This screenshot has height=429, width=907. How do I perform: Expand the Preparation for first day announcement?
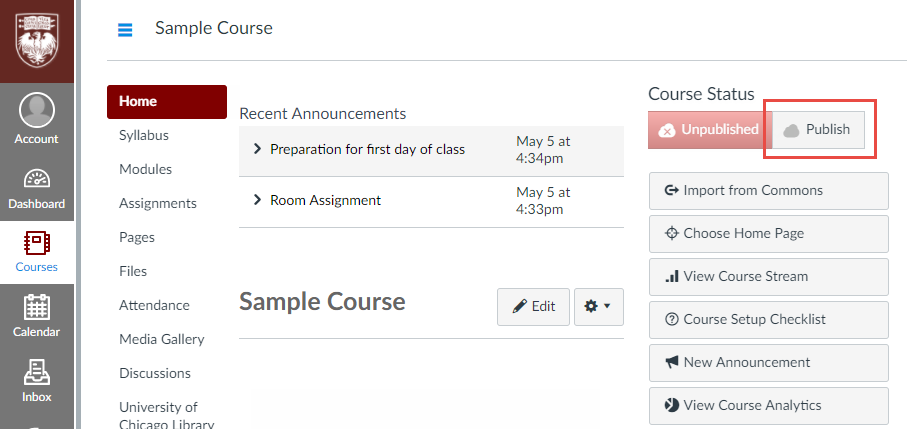tap(258, 149)
